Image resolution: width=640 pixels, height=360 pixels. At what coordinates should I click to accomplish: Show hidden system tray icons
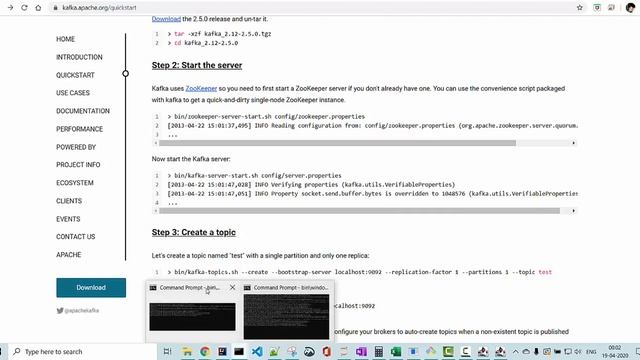(516, 351)
